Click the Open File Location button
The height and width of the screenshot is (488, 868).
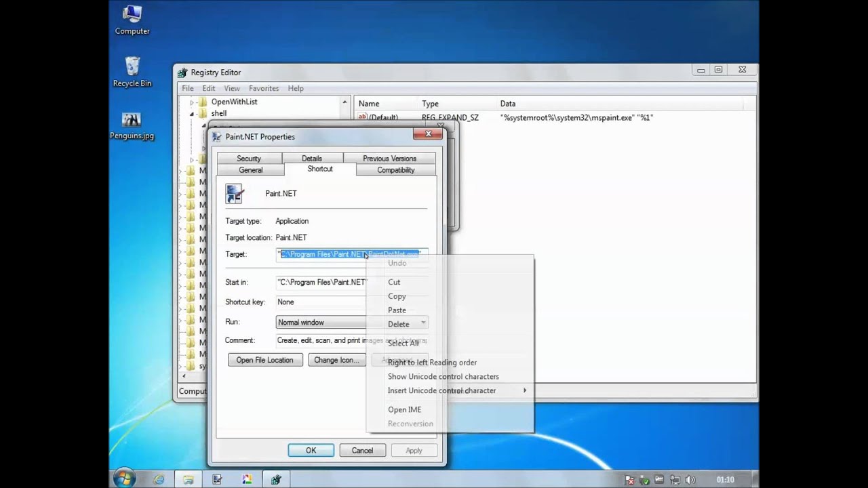264,360
